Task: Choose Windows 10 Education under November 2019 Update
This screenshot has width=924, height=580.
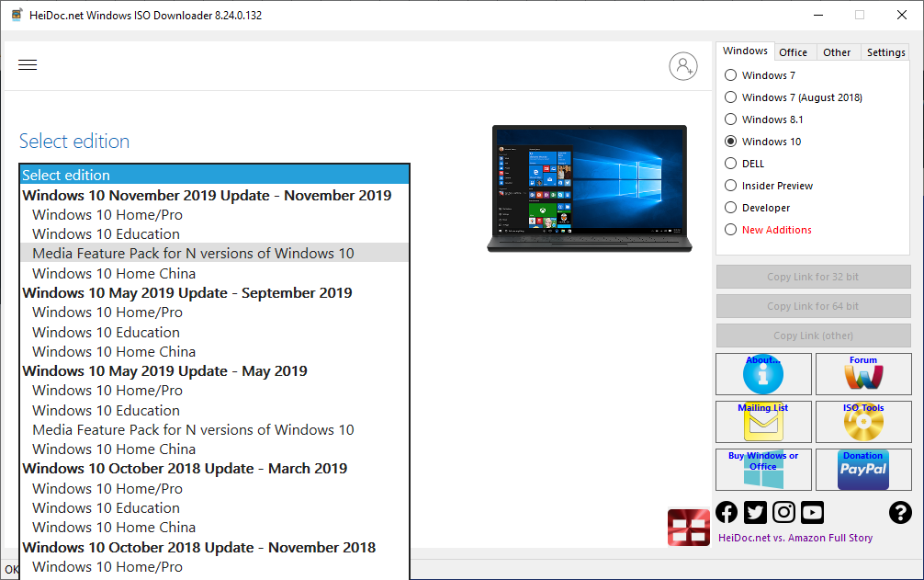Action: (x=215, y=234)
